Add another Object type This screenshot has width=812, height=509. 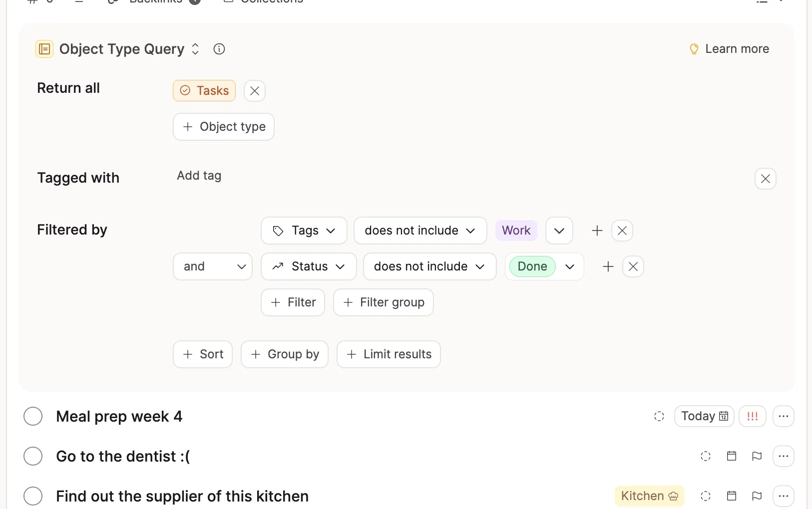point(224,127)
